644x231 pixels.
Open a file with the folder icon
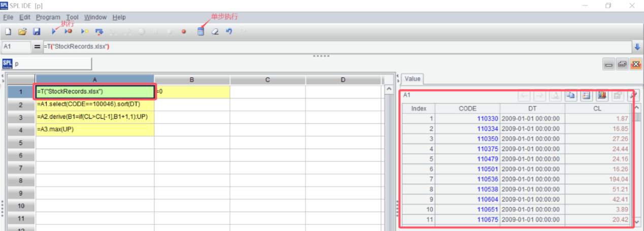(x=22, y=31)
